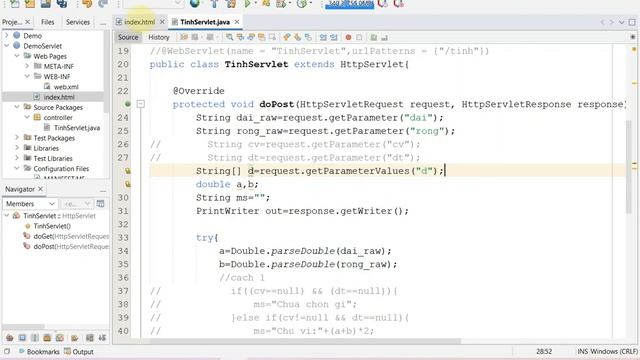Image resolution: width=640 pixels, height=360 pixels.
Task: Click Bookmarks window icon in status bar
Action: pyautogui.click(x=22, y=351)
